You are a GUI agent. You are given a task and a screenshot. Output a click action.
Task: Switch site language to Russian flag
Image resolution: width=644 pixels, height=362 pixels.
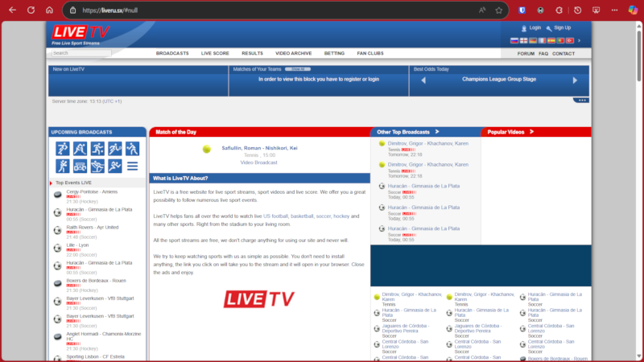(x=514, y=41)
